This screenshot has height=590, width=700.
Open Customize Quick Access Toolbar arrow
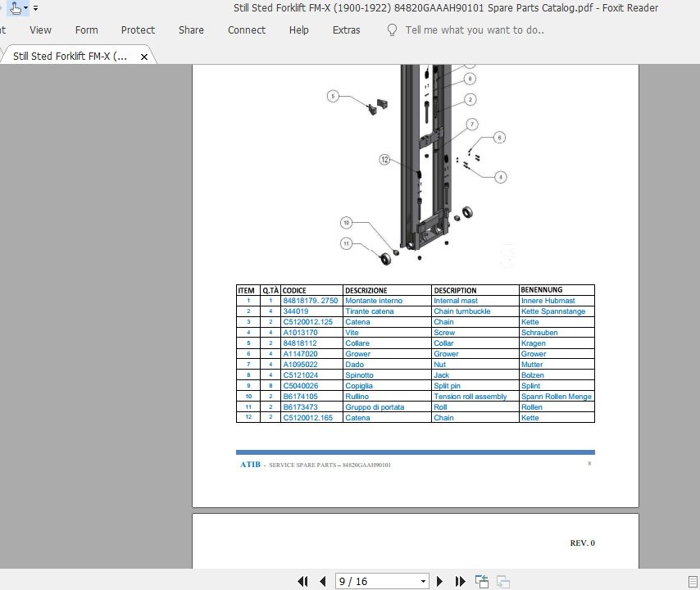[36, 8]
